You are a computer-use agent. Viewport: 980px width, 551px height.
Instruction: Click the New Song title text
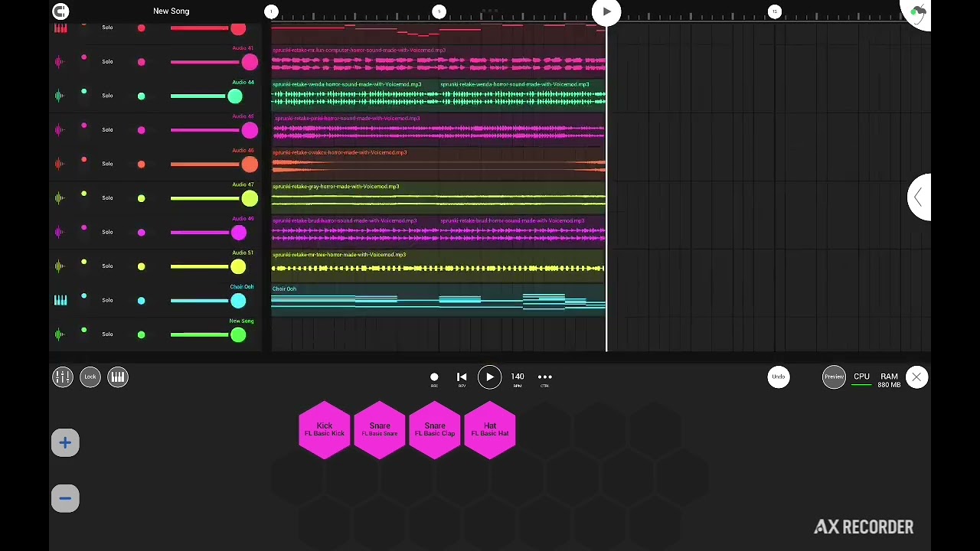[x=171, y=11]
